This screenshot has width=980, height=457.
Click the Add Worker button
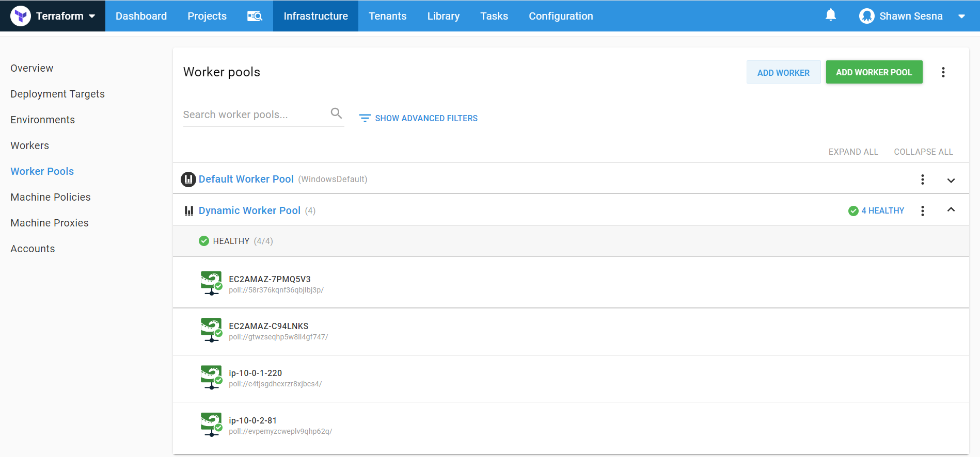coord(783,73)
